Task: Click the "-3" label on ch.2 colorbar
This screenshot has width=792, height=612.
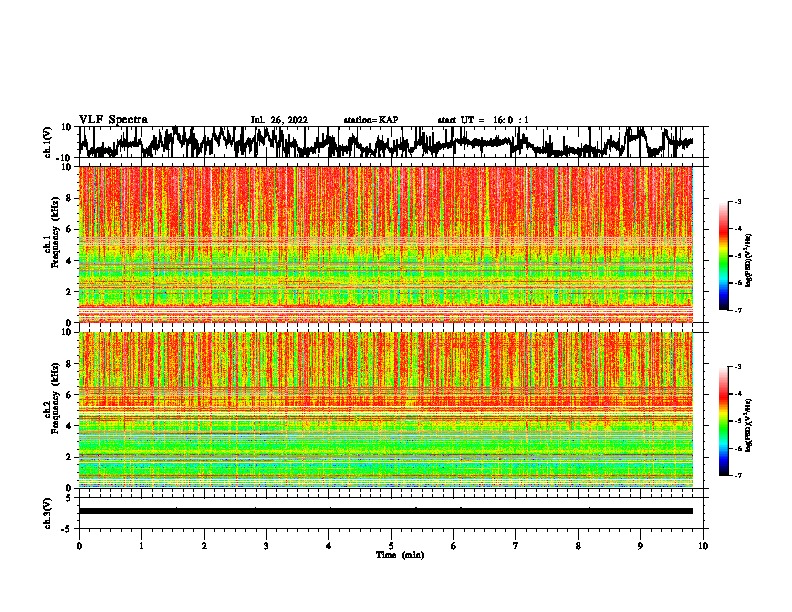Action: [737, 367]
